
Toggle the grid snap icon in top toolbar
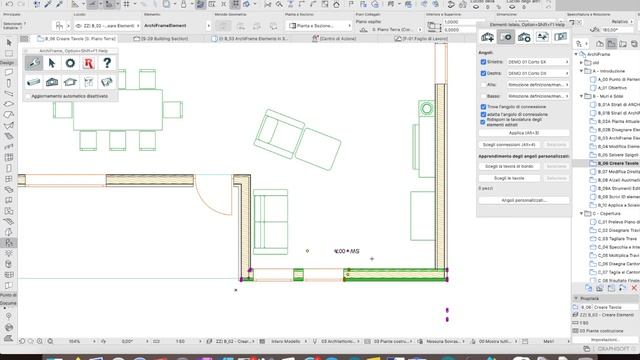pos(236,4)
